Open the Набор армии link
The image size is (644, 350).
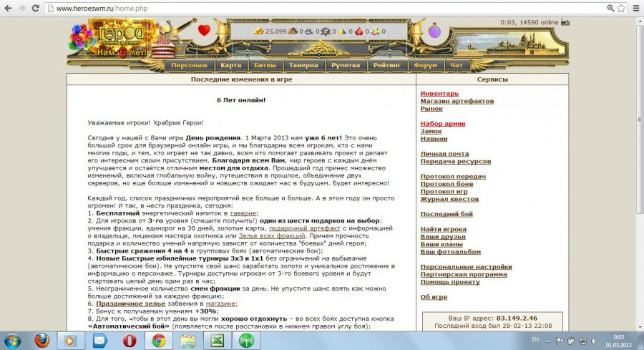[443, 124]
